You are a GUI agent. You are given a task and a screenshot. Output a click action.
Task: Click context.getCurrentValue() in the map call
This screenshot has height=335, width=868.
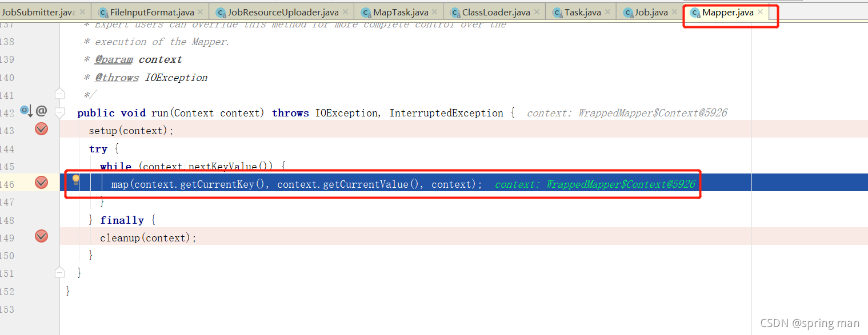click(350, 184)
